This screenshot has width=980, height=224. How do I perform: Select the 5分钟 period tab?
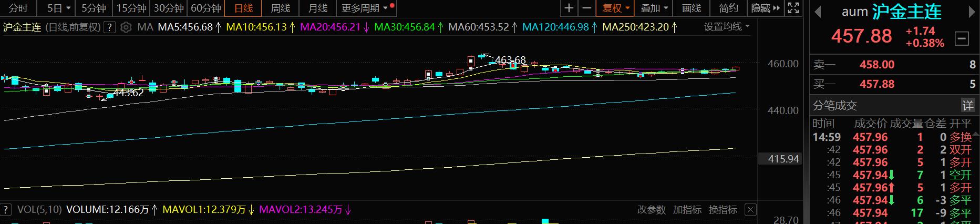click(94, 8)
